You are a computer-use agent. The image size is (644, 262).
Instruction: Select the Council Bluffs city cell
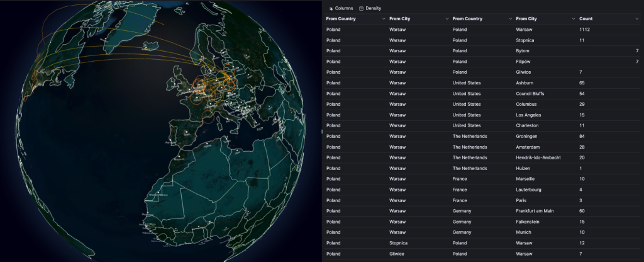click(x=530, y=94)
